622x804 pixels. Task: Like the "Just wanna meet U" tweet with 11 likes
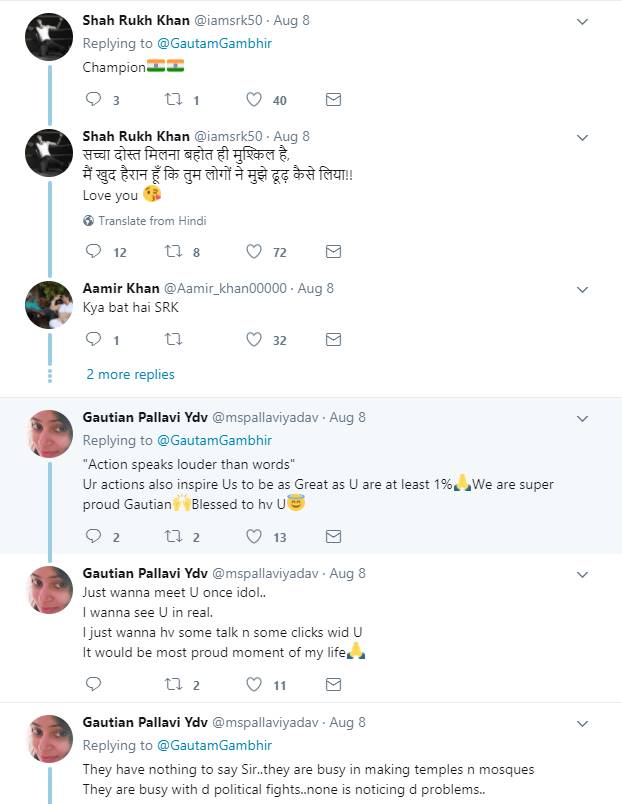254,685
